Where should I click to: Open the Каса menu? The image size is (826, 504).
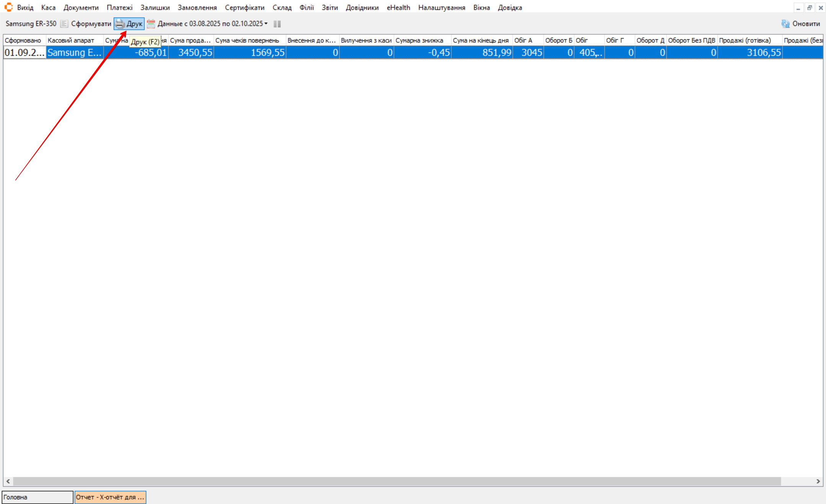(48, 8)
